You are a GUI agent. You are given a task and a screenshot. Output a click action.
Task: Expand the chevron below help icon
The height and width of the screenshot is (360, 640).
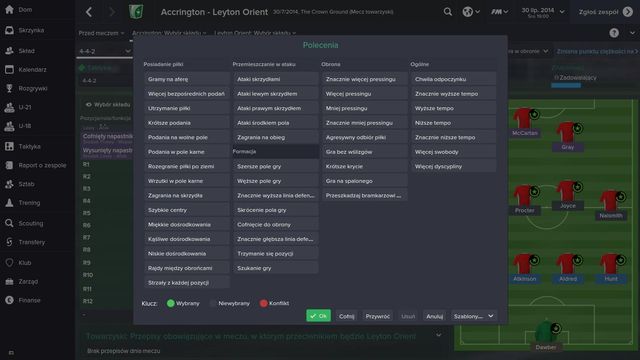[632, 33]
